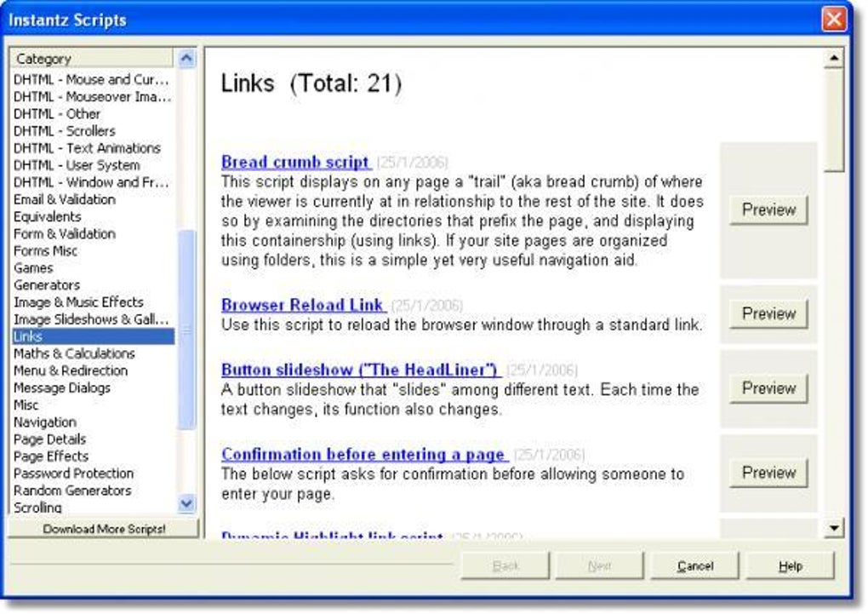868x614 pixels.
Task: Click Download More Scripts! button
Action: (x=104, y=529)
